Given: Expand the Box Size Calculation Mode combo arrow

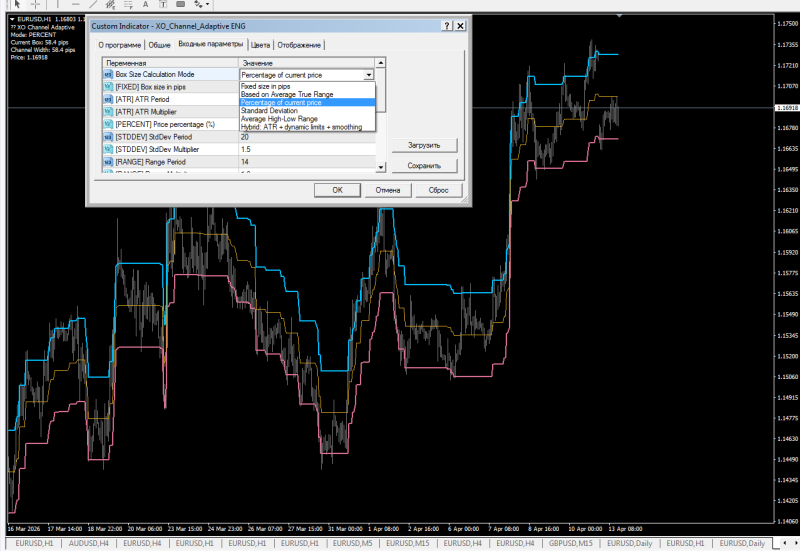Looking at the screenshot, I should point(368,75).
